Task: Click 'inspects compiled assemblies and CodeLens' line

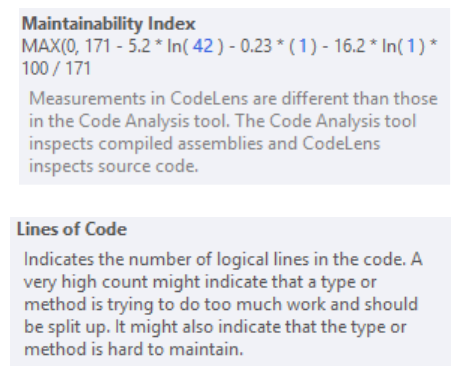Action: [205, 144]
